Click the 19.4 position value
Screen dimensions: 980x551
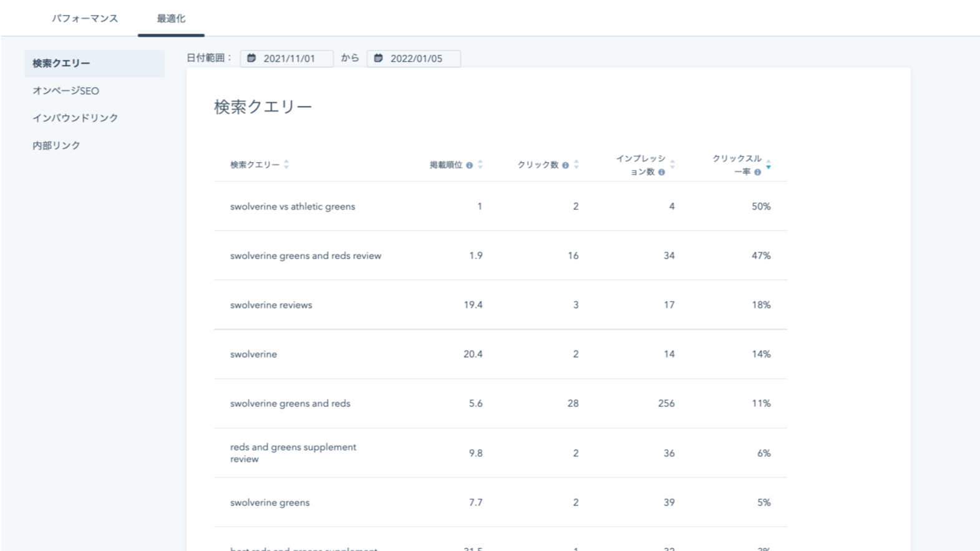click(473, 305)
